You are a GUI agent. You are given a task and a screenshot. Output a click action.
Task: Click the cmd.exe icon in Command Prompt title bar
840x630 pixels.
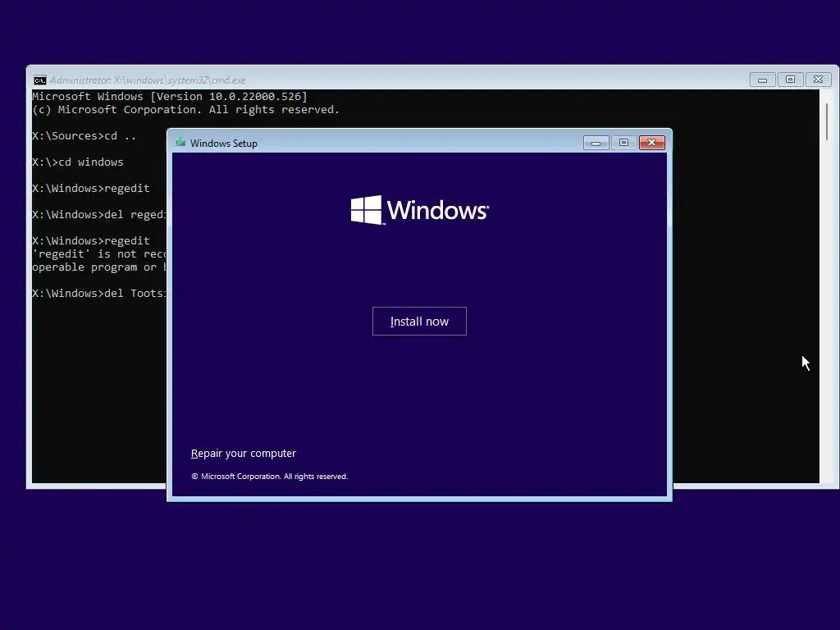coord(39,80)
